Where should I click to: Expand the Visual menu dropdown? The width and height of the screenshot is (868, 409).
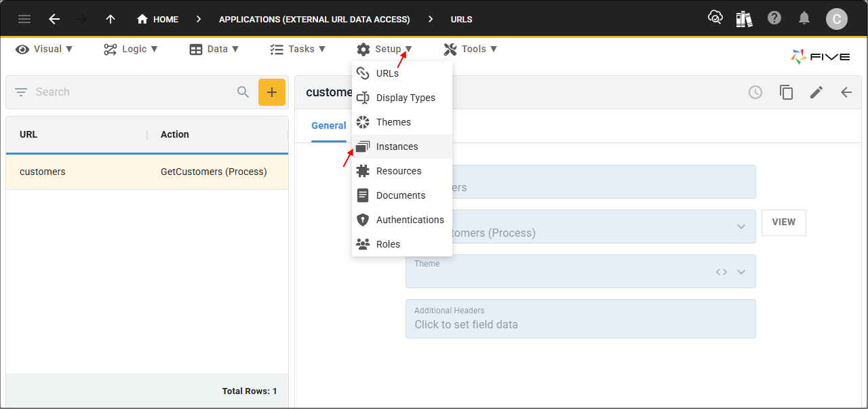click(x=45, y=49)
